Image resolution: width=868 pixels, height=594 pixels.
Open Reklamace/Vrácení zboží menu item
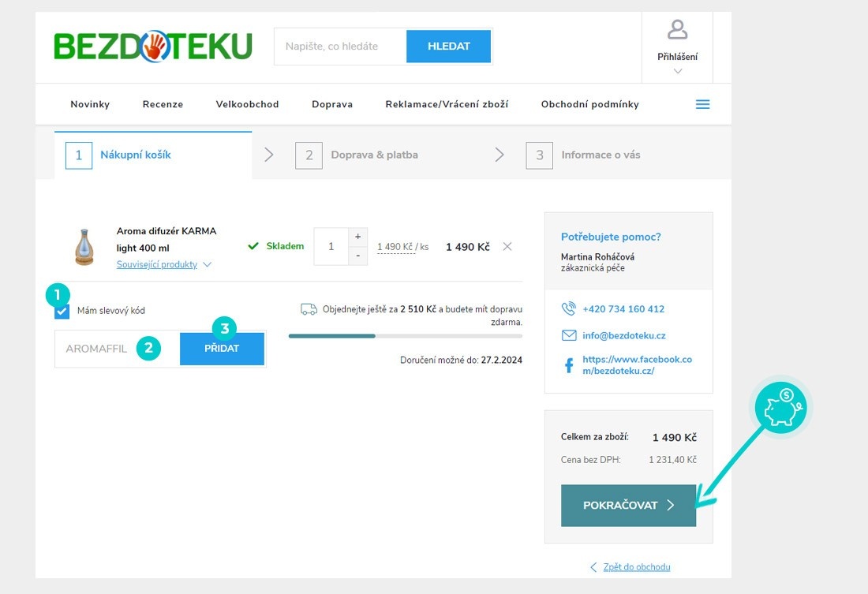tap(447, 104)
